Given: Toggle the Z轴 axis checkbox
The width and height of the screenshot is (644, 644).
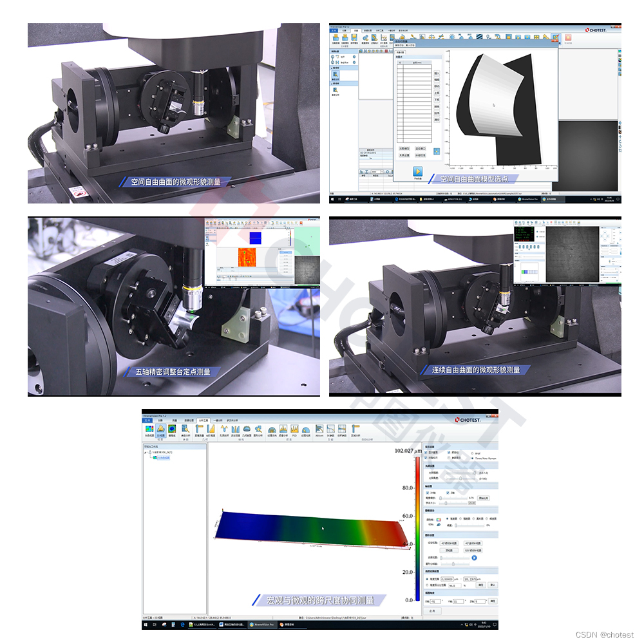Looking at the screenshot, I should 448,493.
